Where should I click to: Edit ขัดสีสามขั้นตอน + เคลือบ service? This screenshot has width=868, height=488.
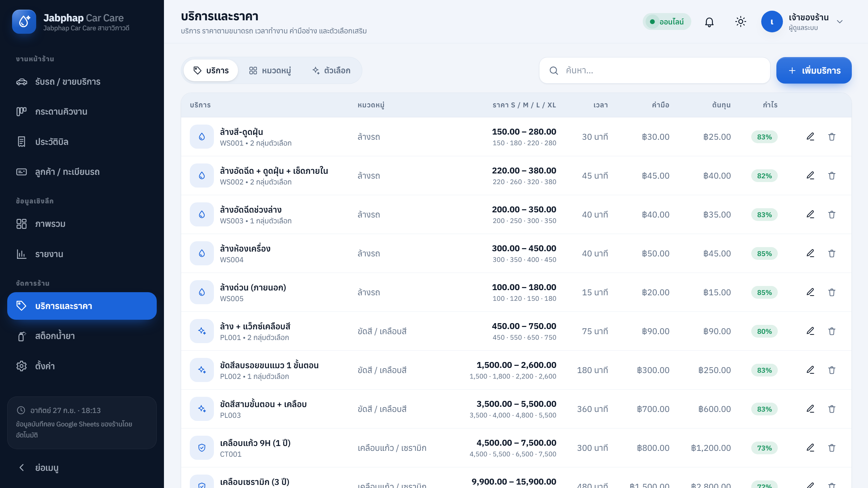pyautogui.click(x=810, y=409)
